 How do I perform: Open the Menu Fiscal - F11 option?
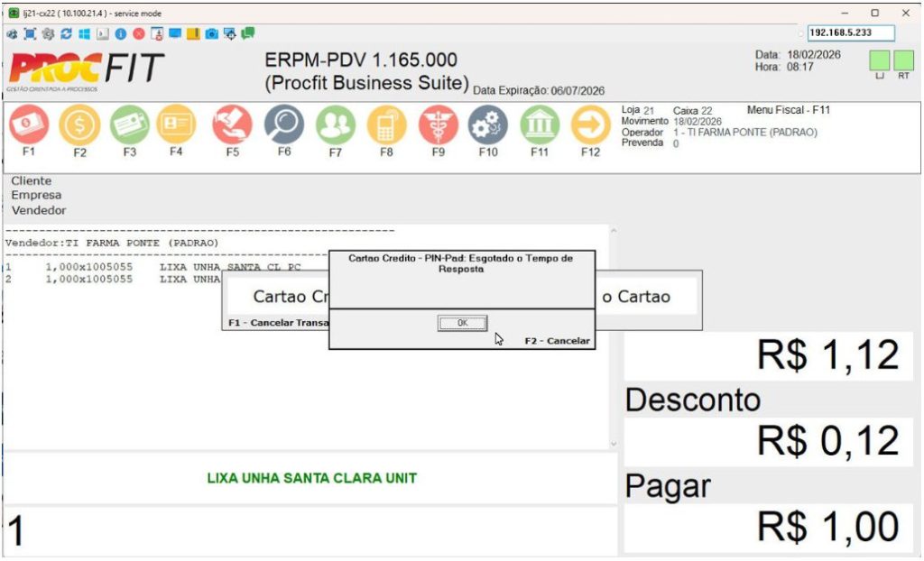pyautogui.click(x=788, y=110)
